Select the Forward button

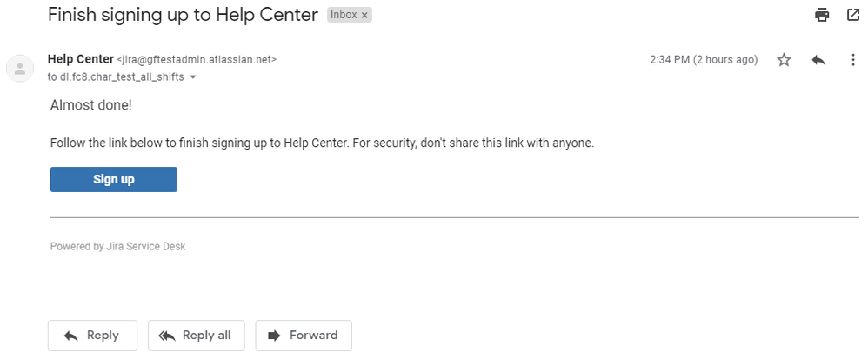tap(304, 336)
